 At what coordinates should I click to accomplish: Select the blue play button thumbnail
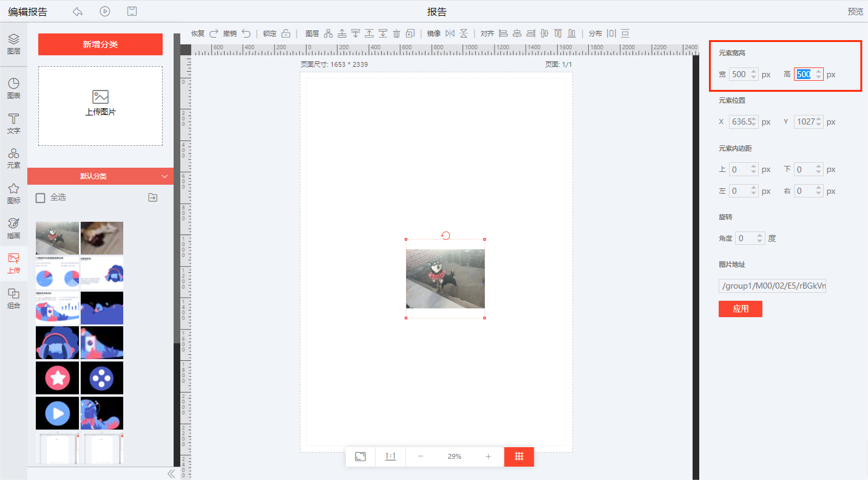click(x=57, y=413)
